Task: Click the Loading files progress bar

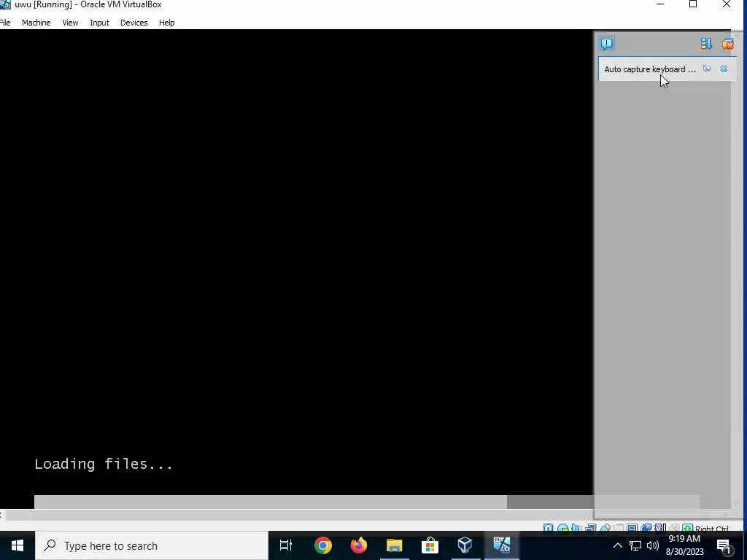Action: tap(367, 502)
